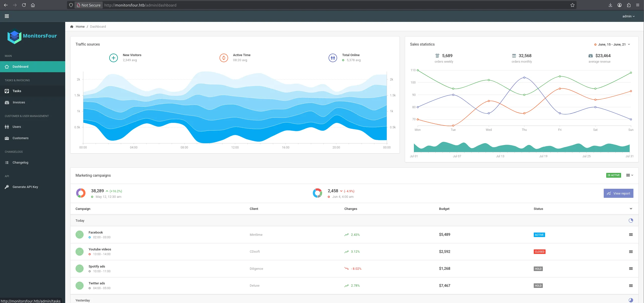Click the New Visitors plus icon
The image size is (644, 303).
(113, 58)
